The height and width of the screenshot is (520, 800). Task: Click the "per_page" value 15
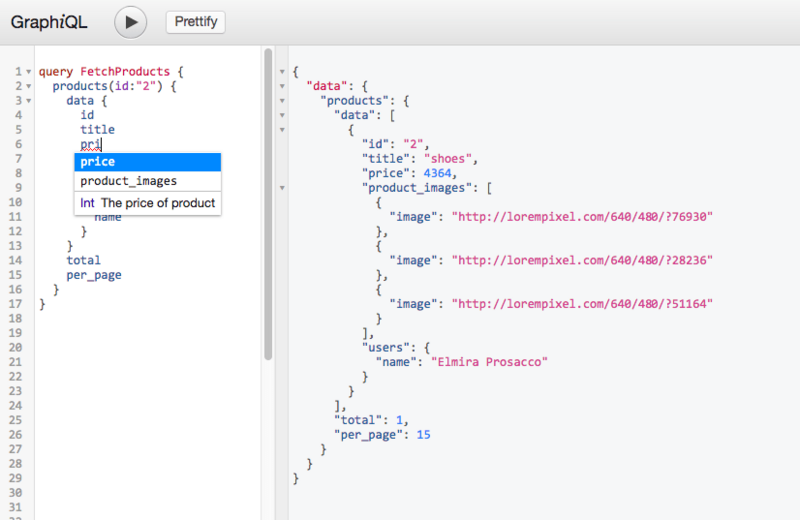pos(423,435)
